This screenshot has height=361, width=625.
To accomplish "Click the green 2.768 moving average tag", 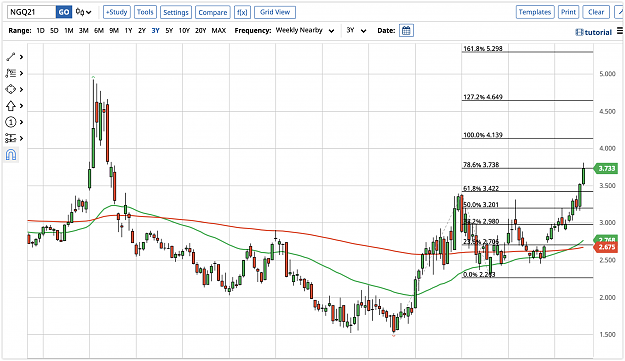I will click(x=606, y=239).
